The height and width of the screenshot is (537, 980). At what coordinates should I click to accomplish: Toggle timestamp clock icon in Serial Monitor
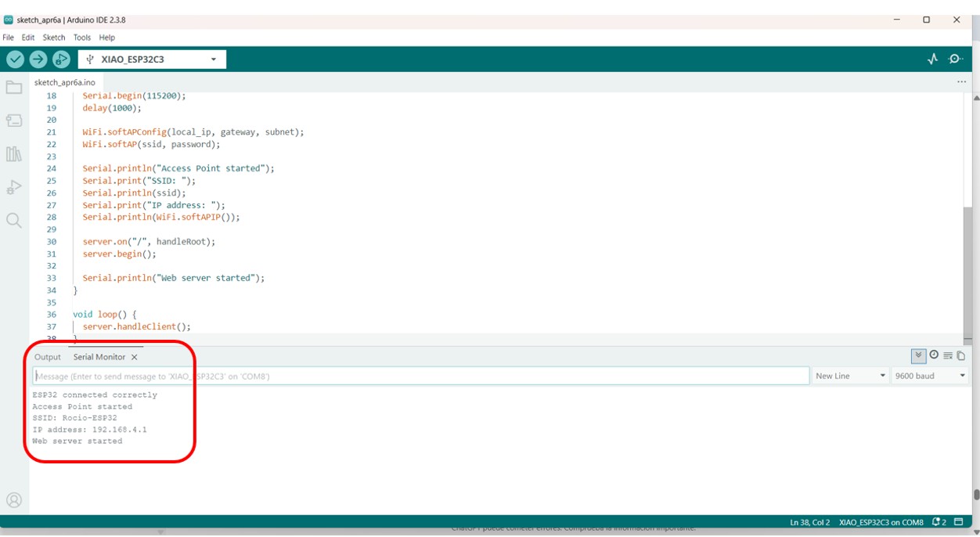(934, 355)
